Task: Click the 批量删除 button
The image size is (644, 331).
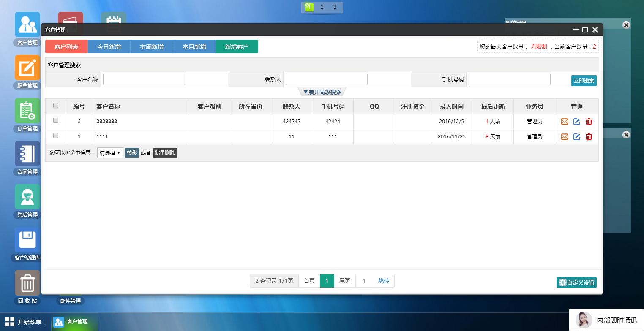Action: pyautogui.click(x=165, y=153)
